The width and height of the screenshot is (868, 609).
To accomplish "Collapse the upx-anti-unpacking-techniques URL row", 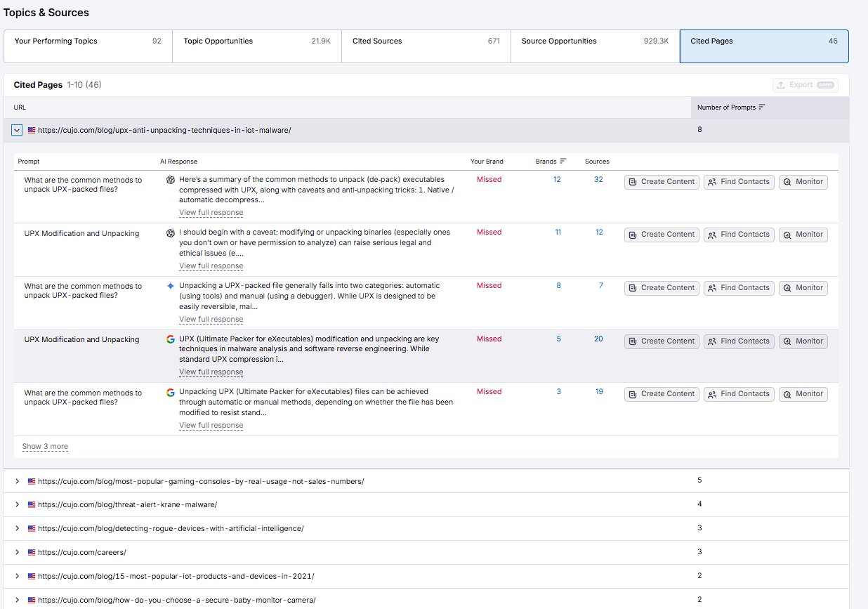I will tap(18, 130).
